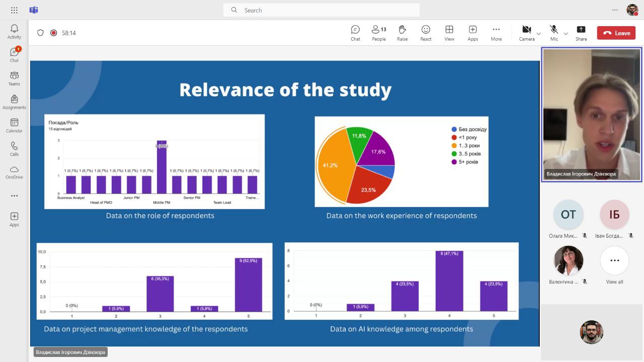
Task: Go to Assignments in the left sidebar
Action: click(x=14, y=102)
